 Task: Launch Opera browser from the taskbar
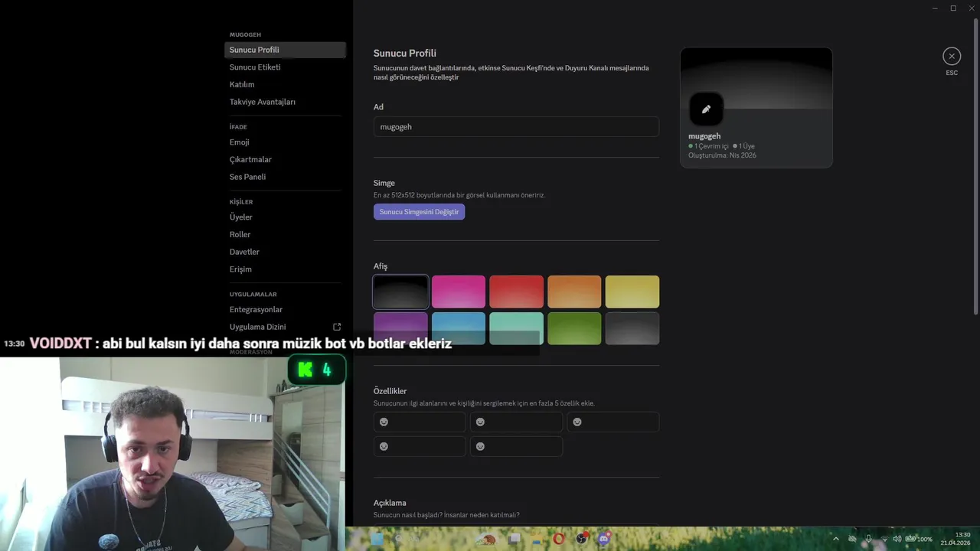[x=559, y=539]
